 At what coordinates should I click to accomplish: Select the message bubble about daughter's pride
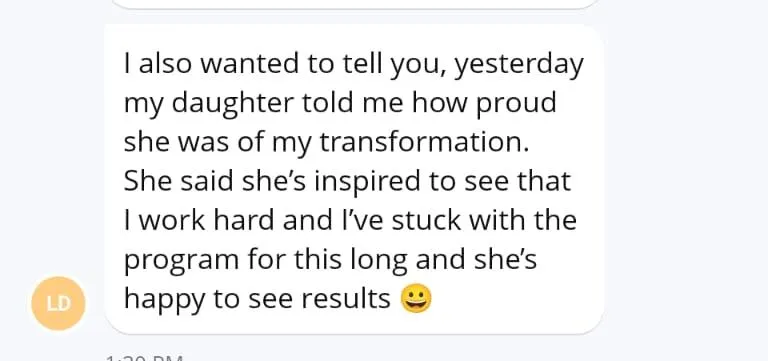point(354,179)
